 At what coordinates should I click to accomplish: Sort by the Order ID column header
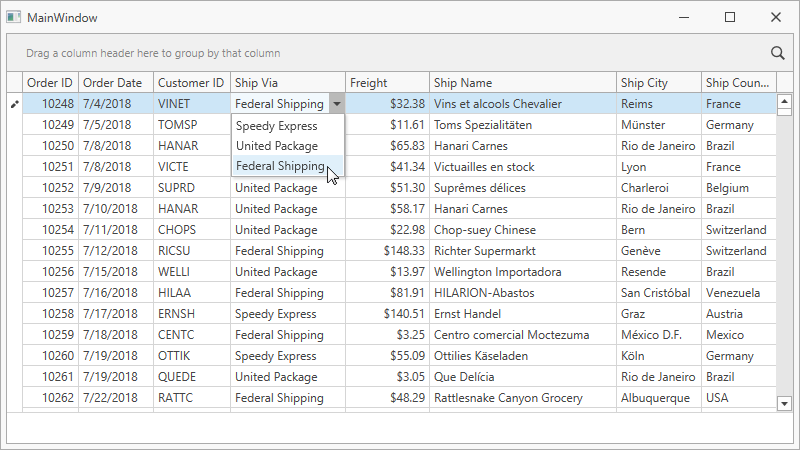coord(50,83)
